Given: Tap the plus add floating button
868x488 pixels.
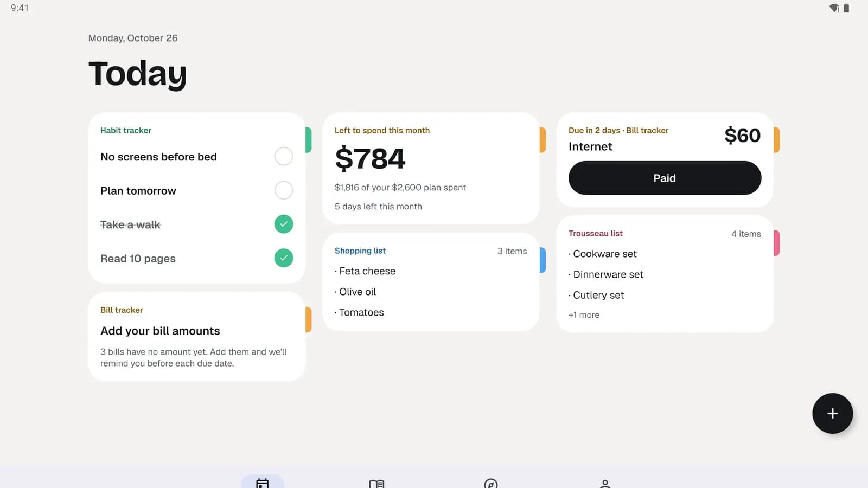Looking at the screenshot, I should (832, 413).
